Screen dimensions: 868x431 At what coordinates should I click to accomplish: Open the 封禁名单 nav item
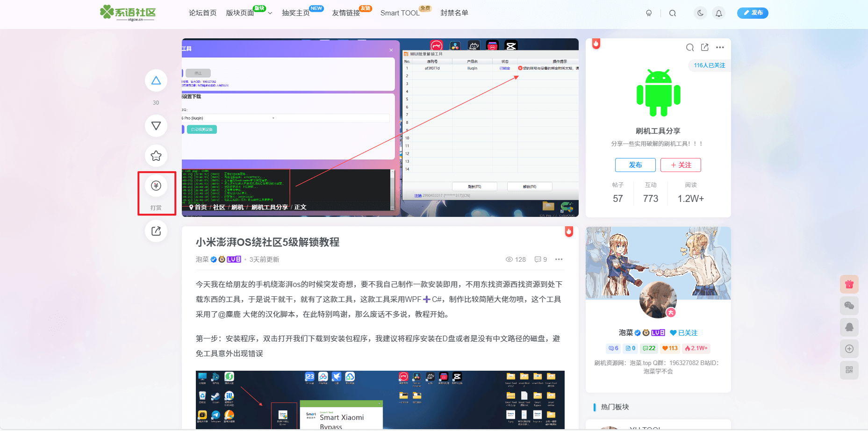[x=454, y=13]
